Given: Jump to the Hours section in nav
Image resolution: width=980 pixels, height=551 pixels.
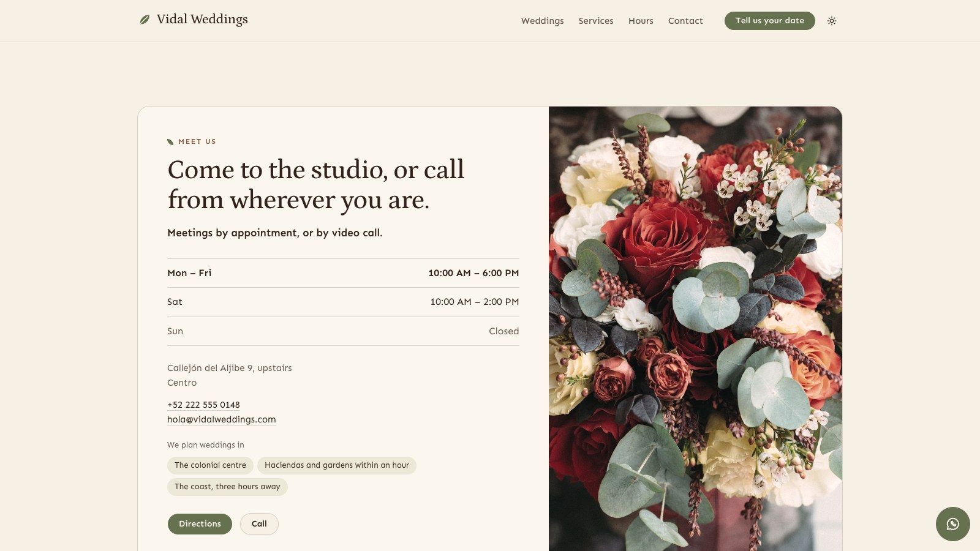Looking at the screenshot, I should [x=641, y=21].
